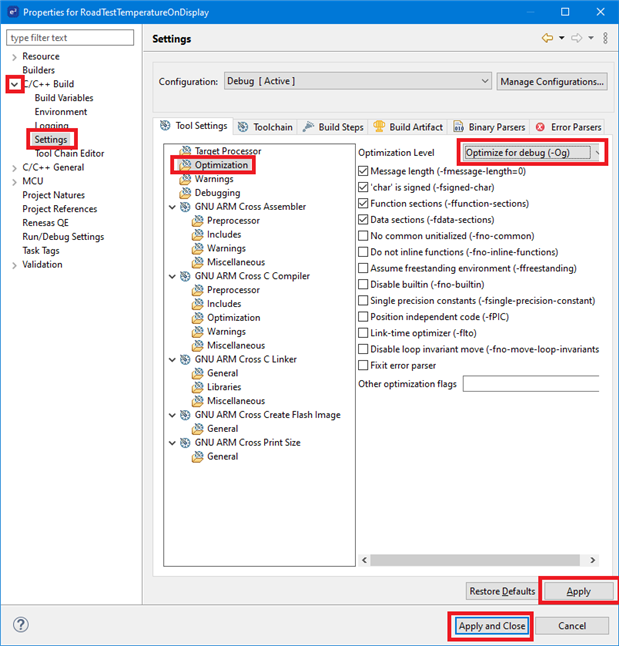619x646 pixels.
Task: Switch to the Error Parsers tab
Action: click(569, 127)
